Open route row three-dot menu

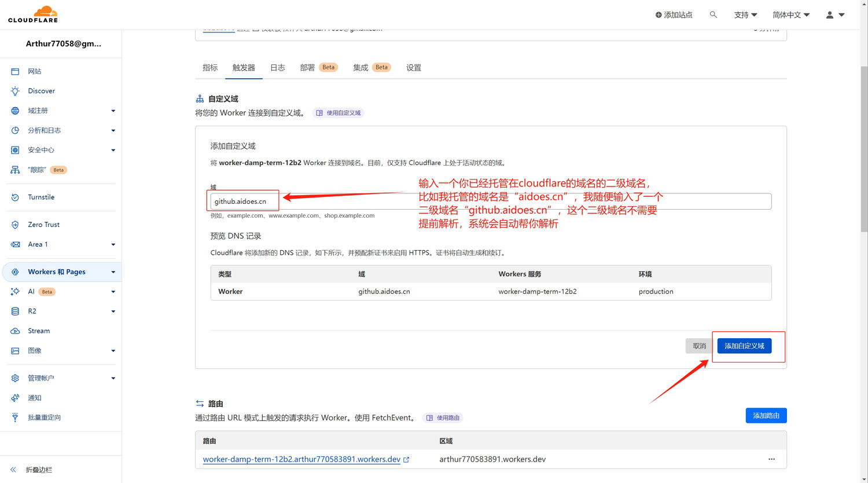click(x=771, y=459)
